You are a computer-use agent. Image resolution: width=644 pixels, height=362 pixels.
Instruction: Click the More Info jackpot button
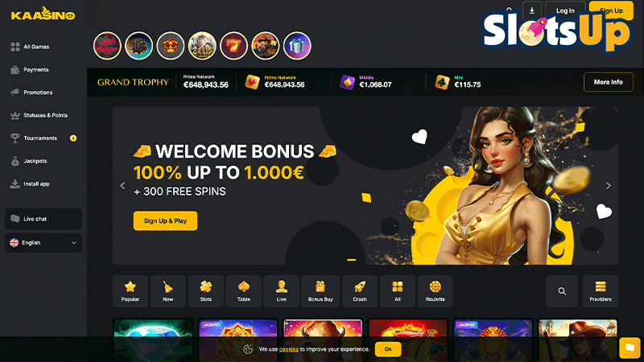[608, 82]
